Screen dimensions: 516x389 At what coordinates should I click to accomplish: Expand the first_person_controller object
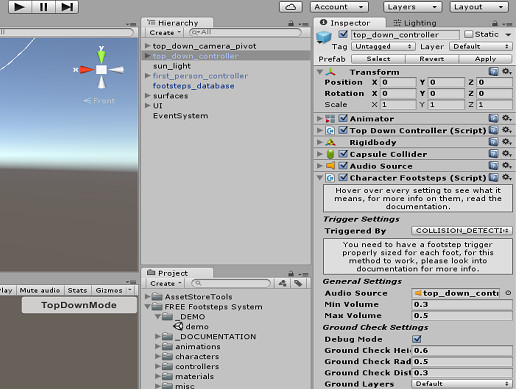point(147,76)
